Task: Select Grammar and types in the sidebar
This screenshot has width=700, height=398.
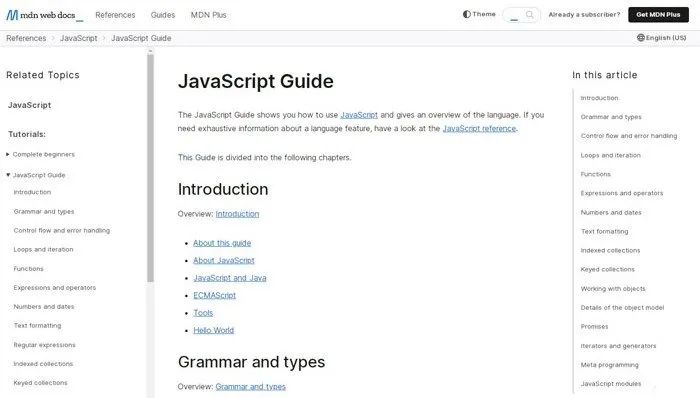Action: pos(44,211)
